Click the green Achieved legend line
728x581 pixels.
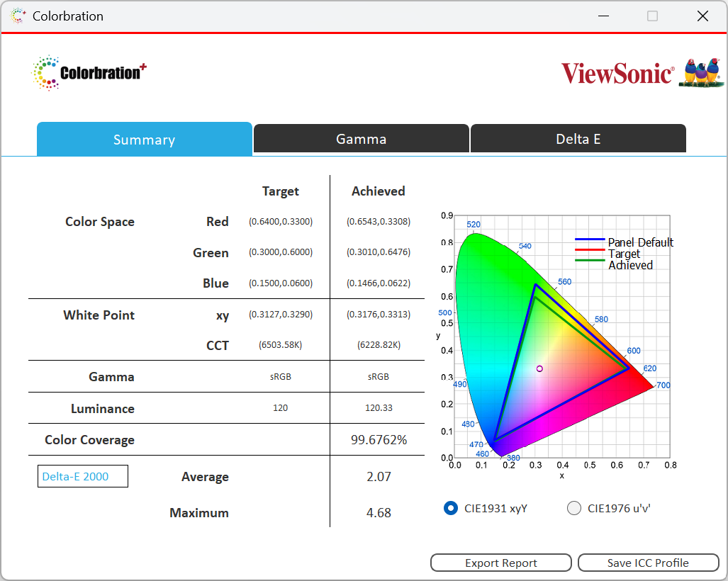pos(590,263)
